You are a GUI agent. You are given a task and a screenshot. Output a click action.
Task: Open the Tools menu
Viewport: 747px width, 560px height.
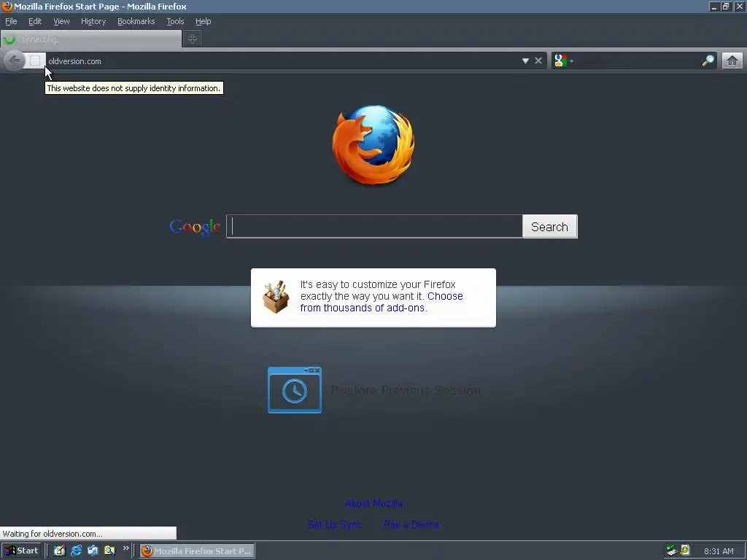coord(175,21)
